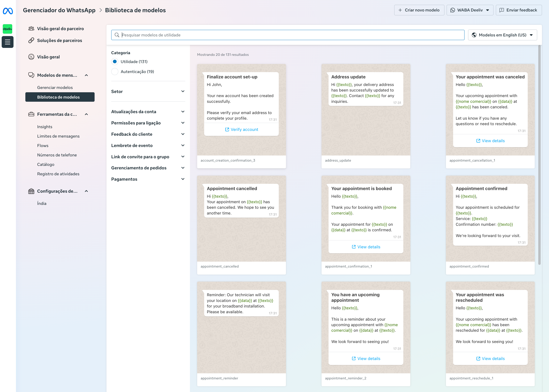Click Visão geral do parceiro people icon

(31, 28)
